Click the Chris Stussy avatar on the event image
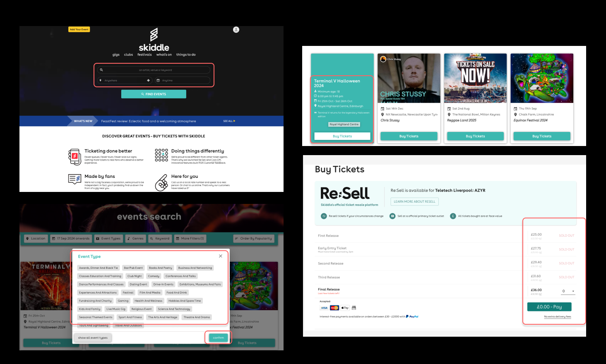This screenshot has height=364, width=606. click(x=383, y=59)
